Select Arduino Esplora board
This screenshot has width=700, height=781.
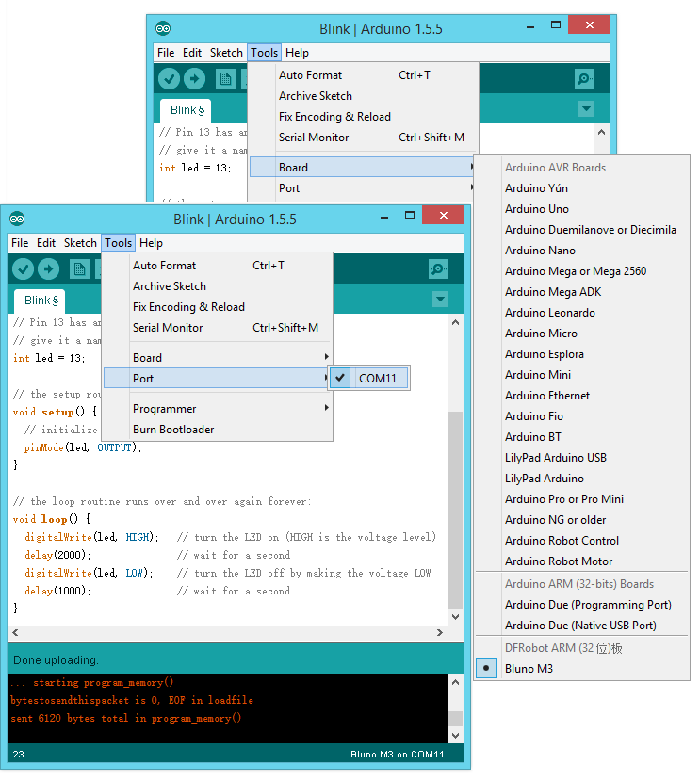point(582,354)
